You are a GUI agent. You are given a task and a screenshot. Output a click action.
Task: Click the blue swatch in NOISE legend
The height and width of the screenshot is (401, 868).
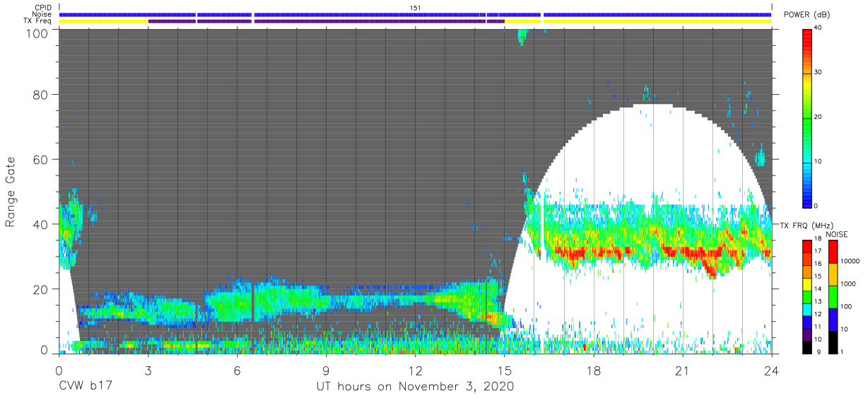point(833,320)
